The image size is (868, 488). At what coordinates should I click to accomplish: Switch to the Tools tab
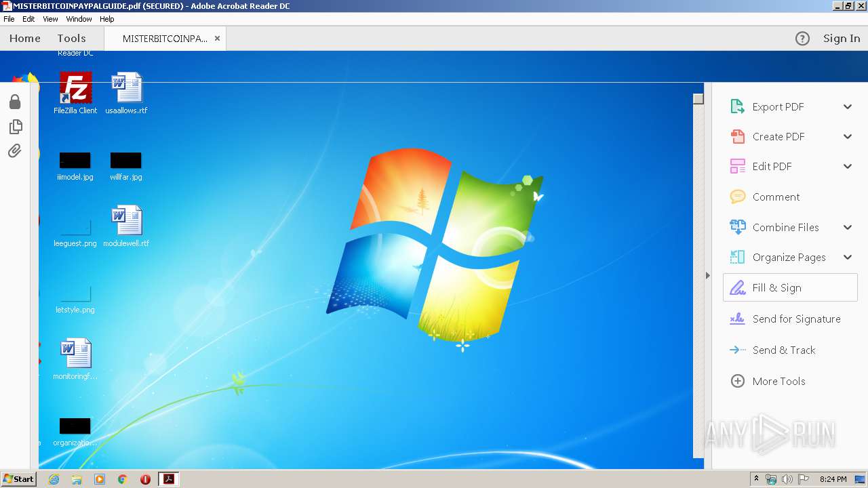[71, 39]
